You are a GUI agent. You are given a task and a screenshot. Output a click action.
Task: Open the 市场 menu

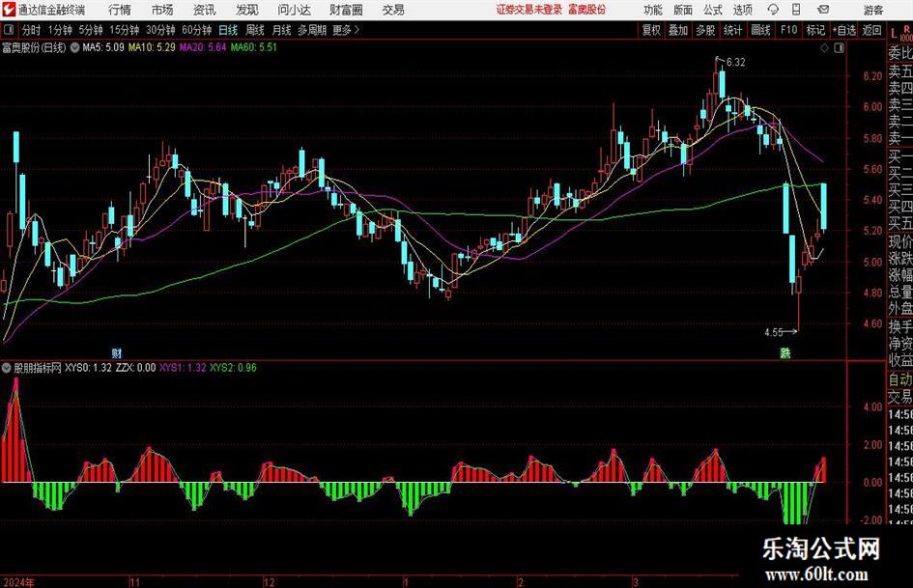pyautogui.click(x=162, y=10)
